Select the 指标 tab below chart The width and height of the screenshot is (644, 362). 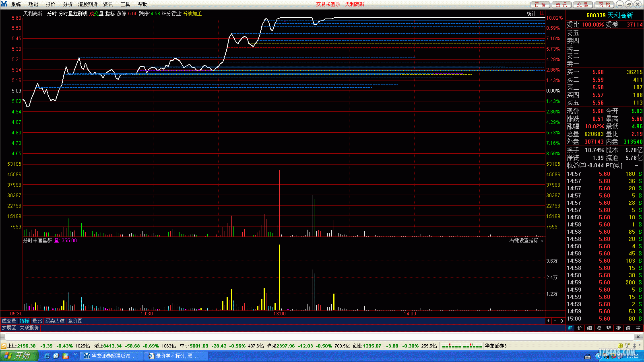click(25, 321)
